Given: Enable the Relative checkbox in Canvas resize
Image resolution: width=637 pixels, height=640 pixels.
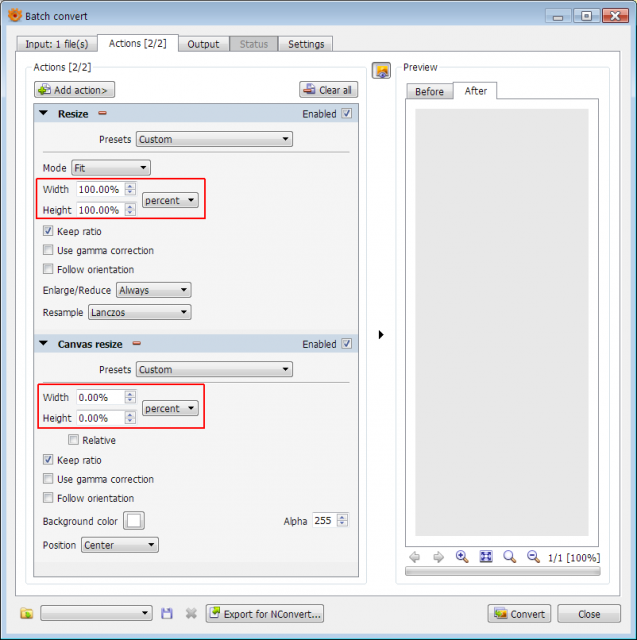Looking at the screenshot, I should (73, 440).
